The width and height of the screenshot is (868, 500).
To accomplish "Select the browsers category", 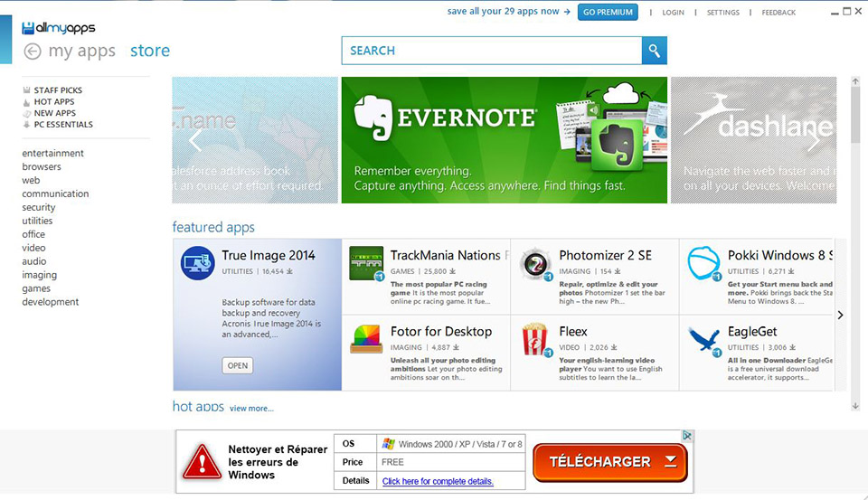I will pos(42,166).
